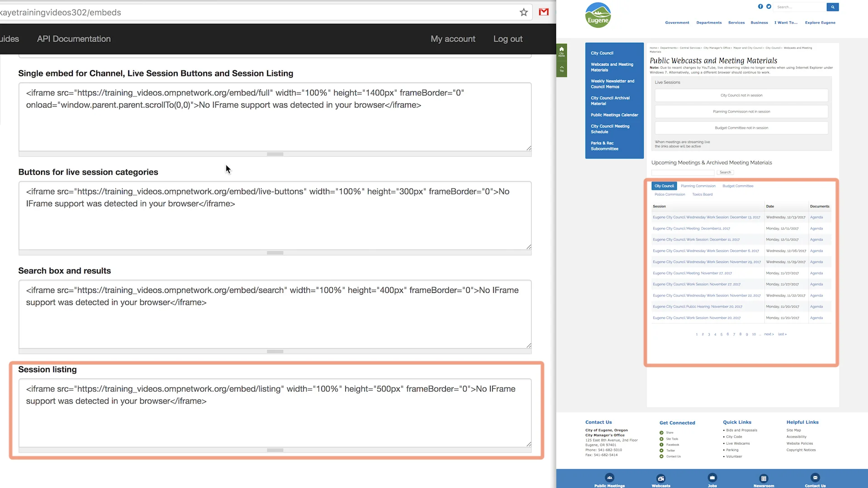Click the Facebook icon near the search box
This screenshot has height=488, width=868.
(x=760, y=7)
